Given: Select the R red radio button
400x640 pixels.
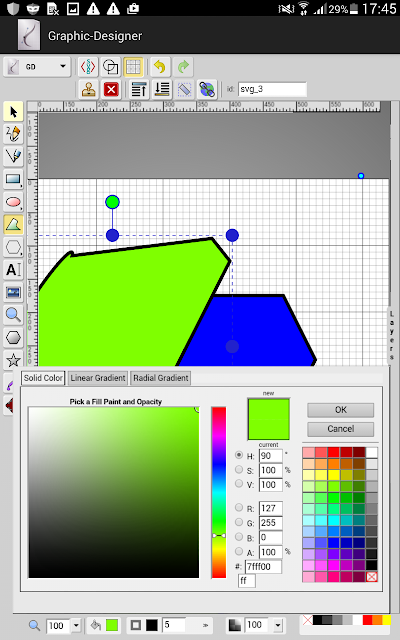Looking at the screenshot, I should pyautogui.click(x=239, y=507).
